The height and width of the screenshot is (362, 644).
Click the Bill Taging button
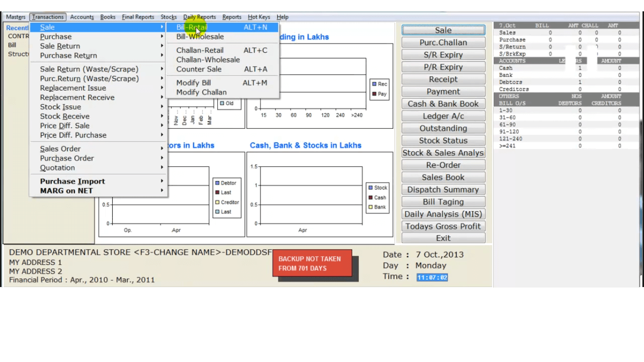coord(443,202)
